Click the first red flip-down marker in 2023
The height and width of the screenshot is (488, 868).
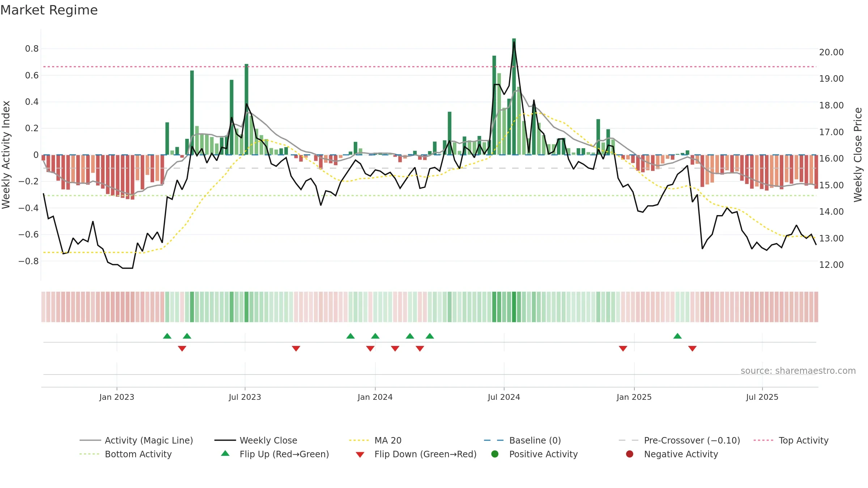pyautogui.click(x=182, y=348)
